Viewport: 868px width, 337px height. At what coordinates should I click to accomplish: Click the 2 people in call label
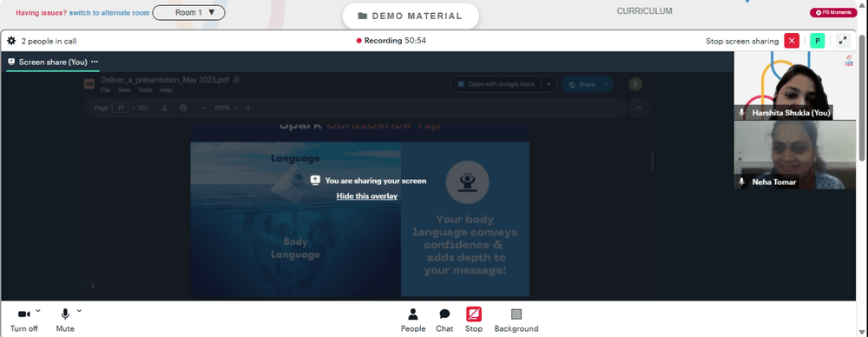[49, 41]
